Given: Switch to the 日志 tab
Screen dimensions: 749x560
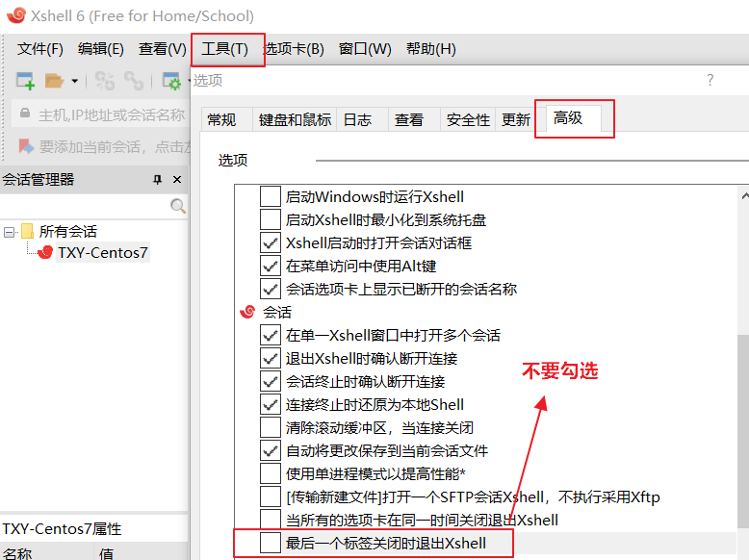Looking at the screenshot, I should (362, 119).
